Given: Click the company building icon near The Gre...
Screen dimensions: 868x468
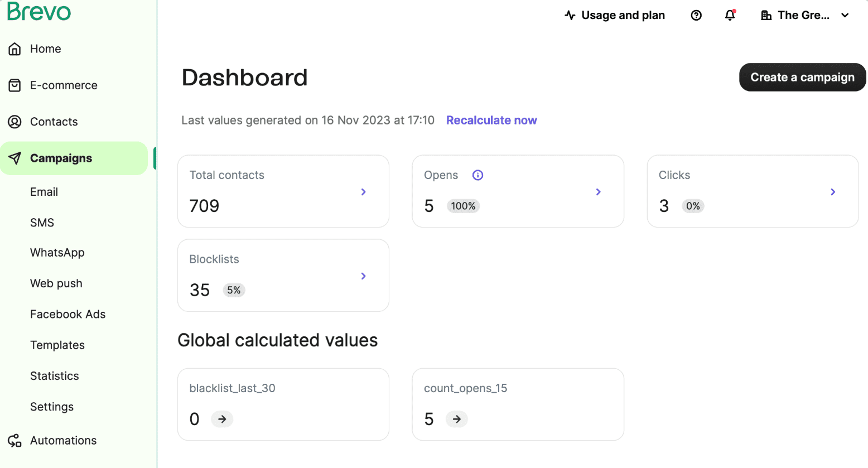Looking at the screenshot, I should 766,15.
